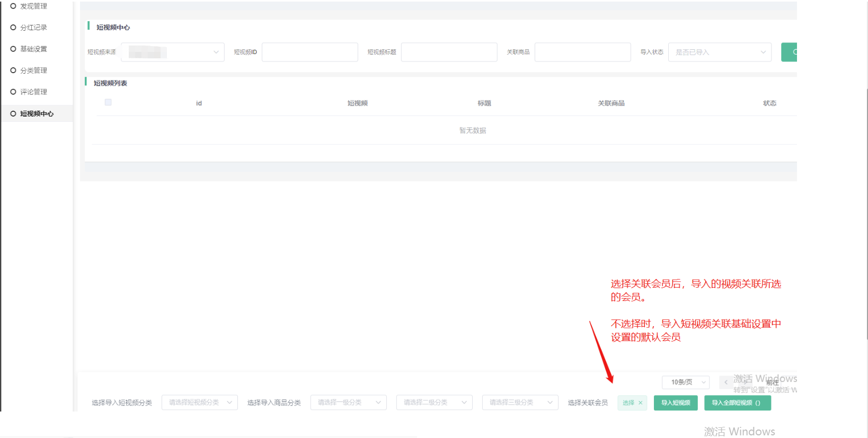Screen dimensions: 868x438
Task: Click the circle icon beside 评论管理
Action: 13,92
